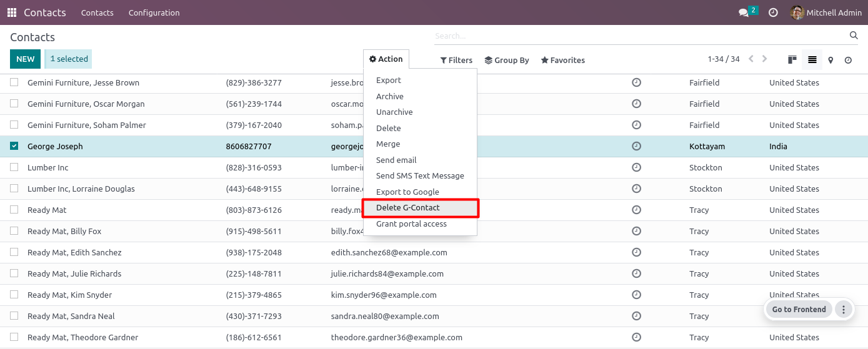
Task: Click activity clock for Lorraine Douglas row
Action: [x=637, y=189]
